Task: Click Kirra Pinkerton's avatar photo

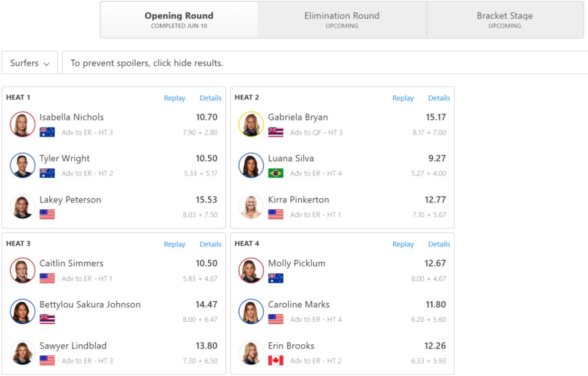Action: [x=251, y=207]
